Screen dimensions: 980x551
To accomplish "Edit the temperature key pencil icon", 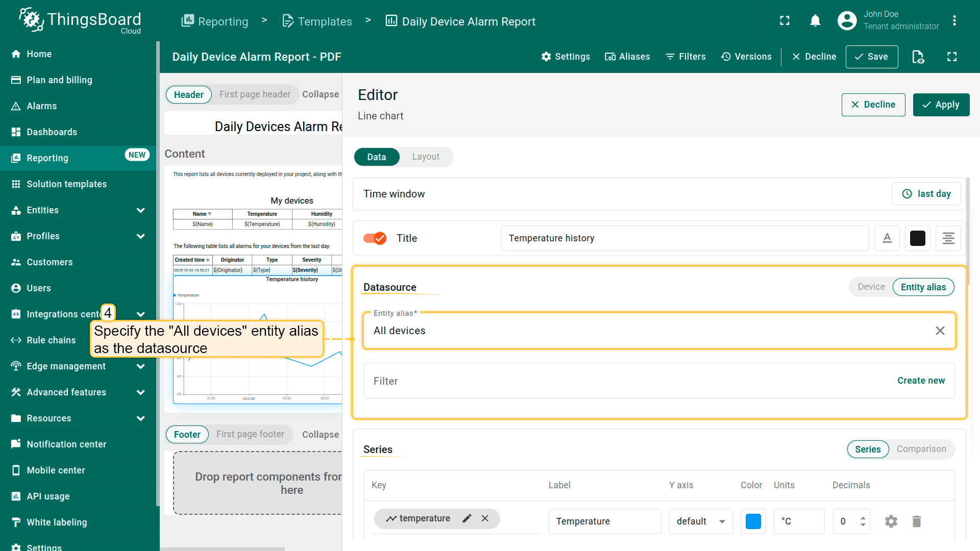I will (x=467, y=518).
